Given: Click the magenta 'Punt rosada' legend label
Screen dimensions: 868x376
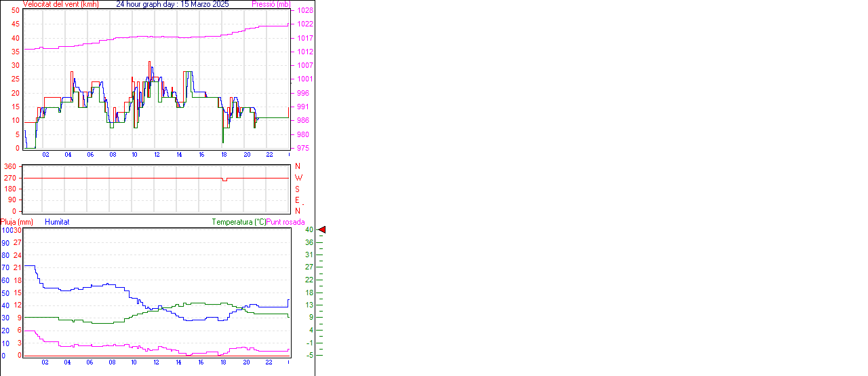Looking at the screenshot, I should 285,222.
